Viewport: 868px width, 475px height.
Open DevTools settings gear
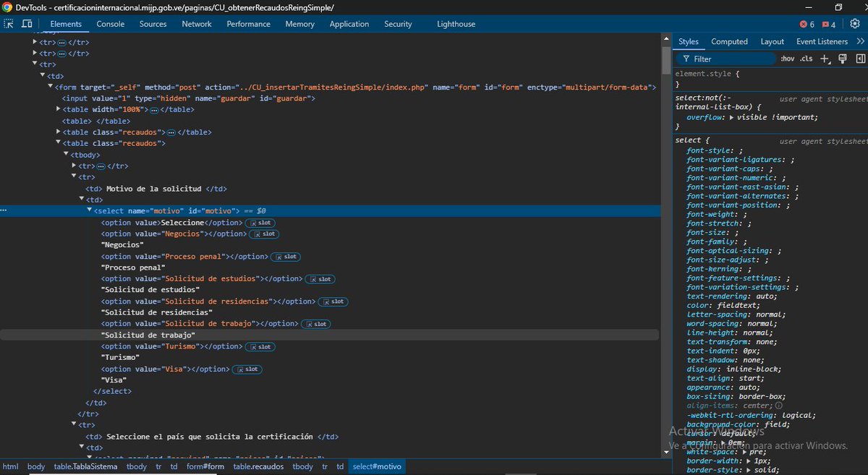click(855, 24)
